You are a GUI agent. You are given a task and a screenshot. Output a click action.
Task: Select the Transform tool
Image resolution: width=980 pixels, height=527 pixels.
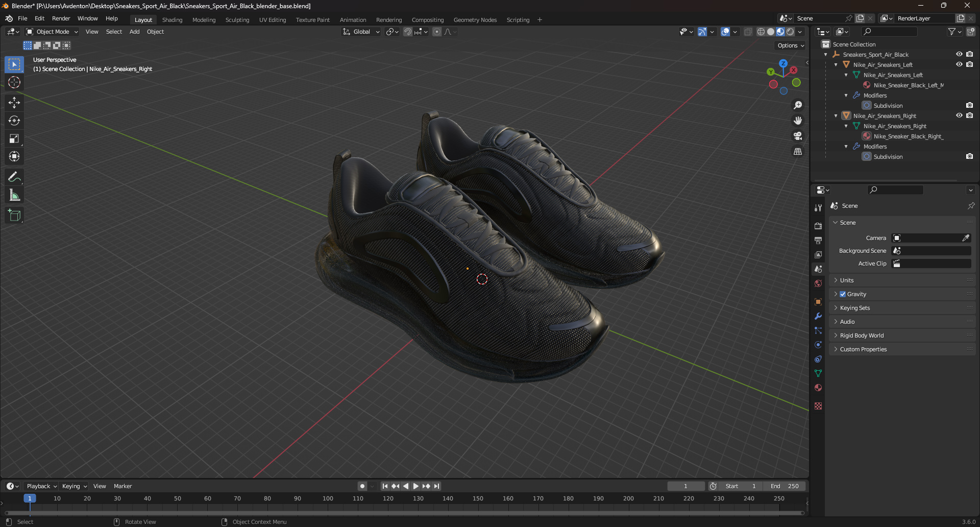[x=14, y=156]
